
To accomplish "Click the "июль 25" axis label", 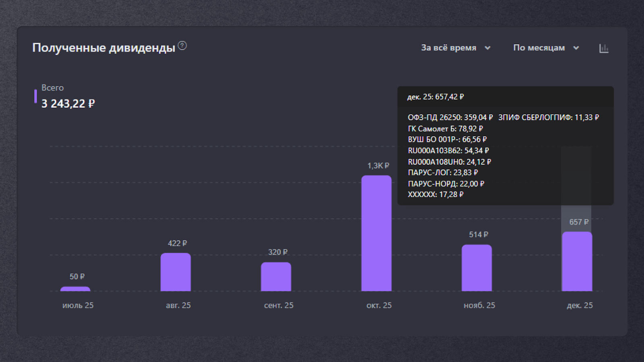I will click(x=78, y=305).
